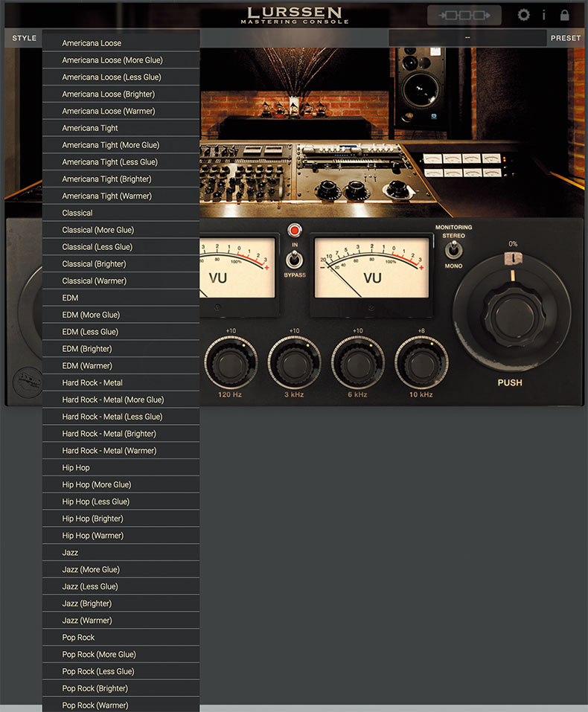Viewport: 588px width, 712px height.
Task: Choose Pop Rock (More Glue)
Action: tap(121, 654)
